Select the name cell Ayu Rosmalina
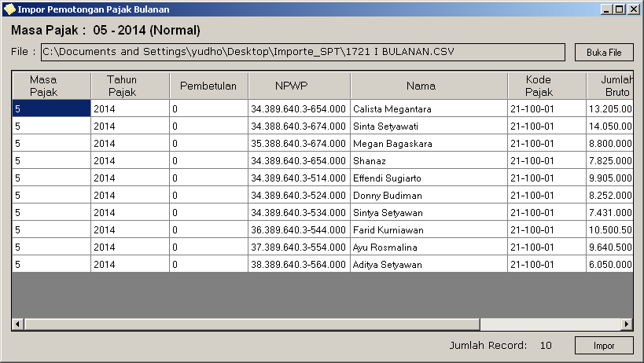The width and height of the screenshot is (644, 363). click(x=429, y=247)
